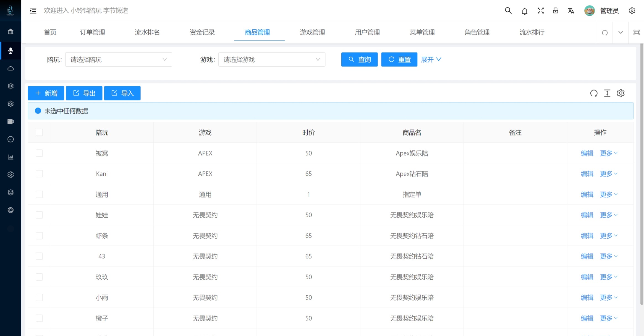
Task: Edit the 玖玖 row with 编辑
Action: pyautogui.click(x=587, y=277)
